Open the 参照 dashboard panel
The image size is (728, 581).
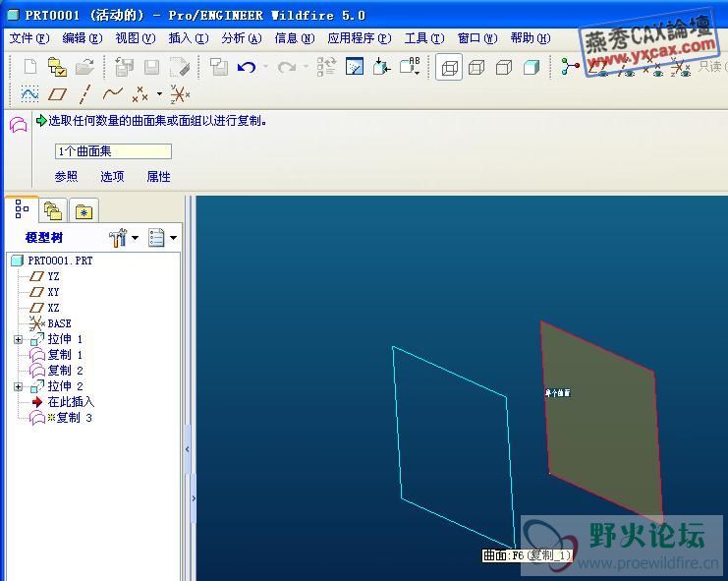coord(67,177)
